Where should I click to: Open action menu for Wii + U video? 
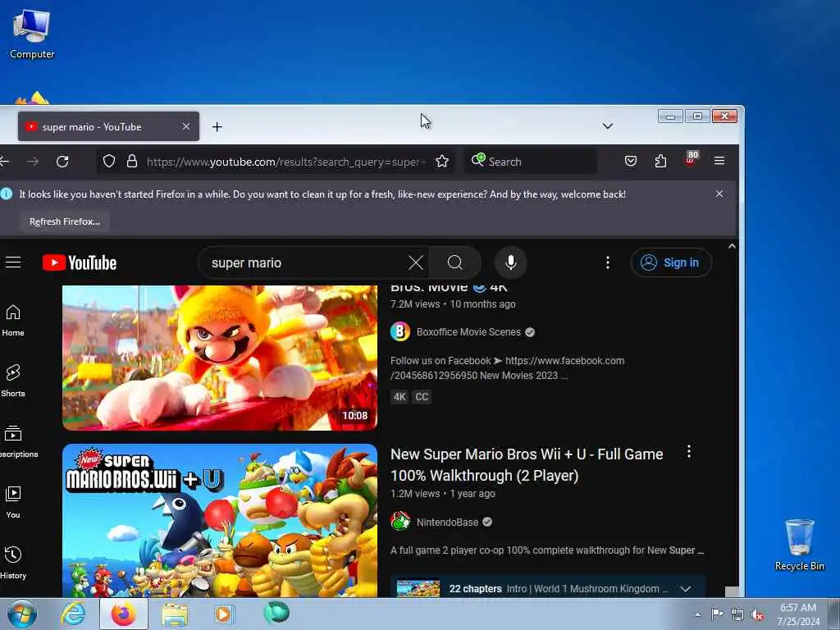[x=688, y=452]
